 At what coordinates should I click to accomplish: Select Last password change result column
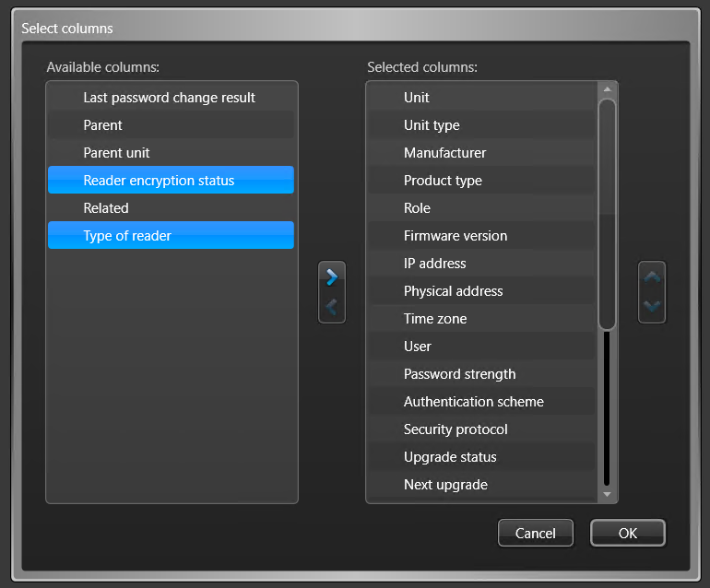tap(172, 98)
